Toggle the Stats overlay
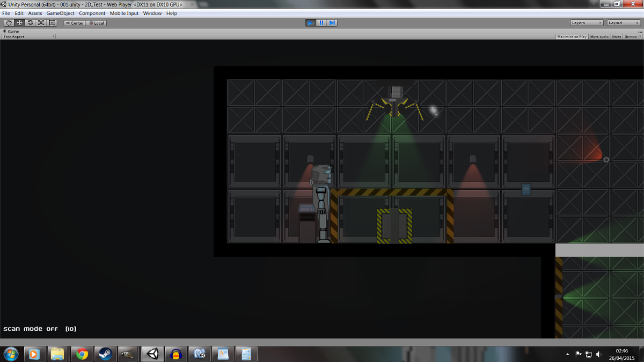Image resolution: width=644 pixels, height=362 pixels. tap(617, 36)
